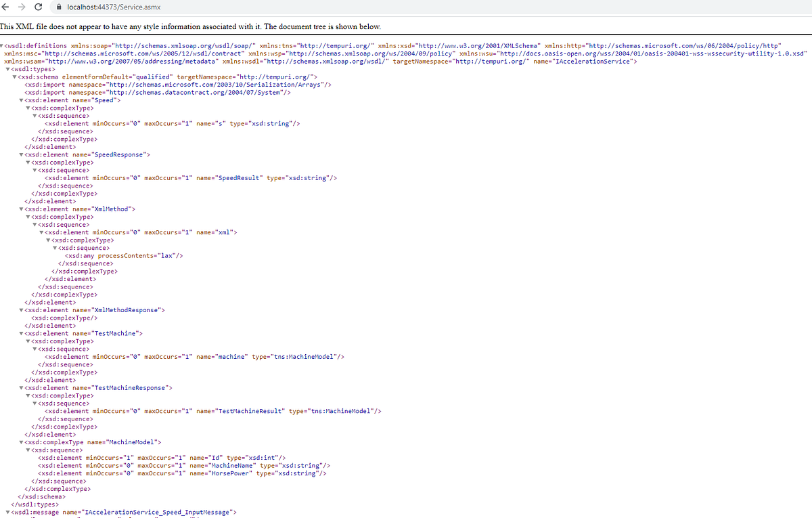Click the forward navigation arrow

22,7
